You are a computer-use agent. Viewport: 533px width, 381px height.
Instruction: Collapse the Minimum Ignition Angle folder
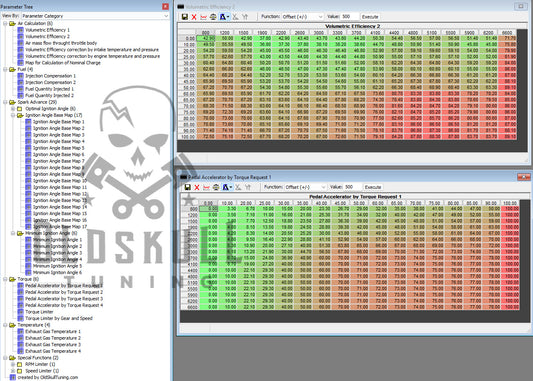click(13, 233)
